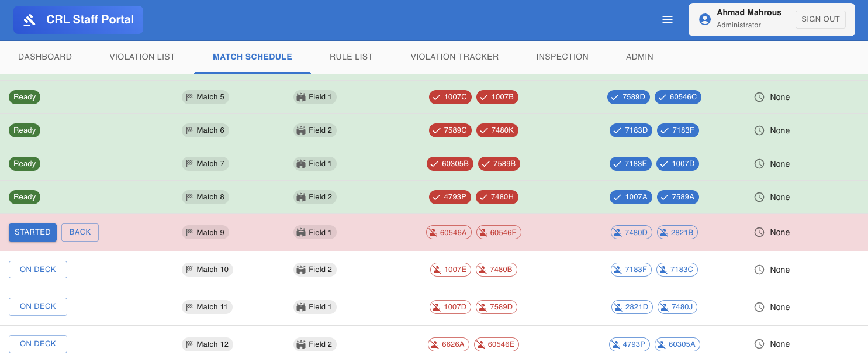
Task: Open the hamburger navigation menu
Action: point(668,19)
